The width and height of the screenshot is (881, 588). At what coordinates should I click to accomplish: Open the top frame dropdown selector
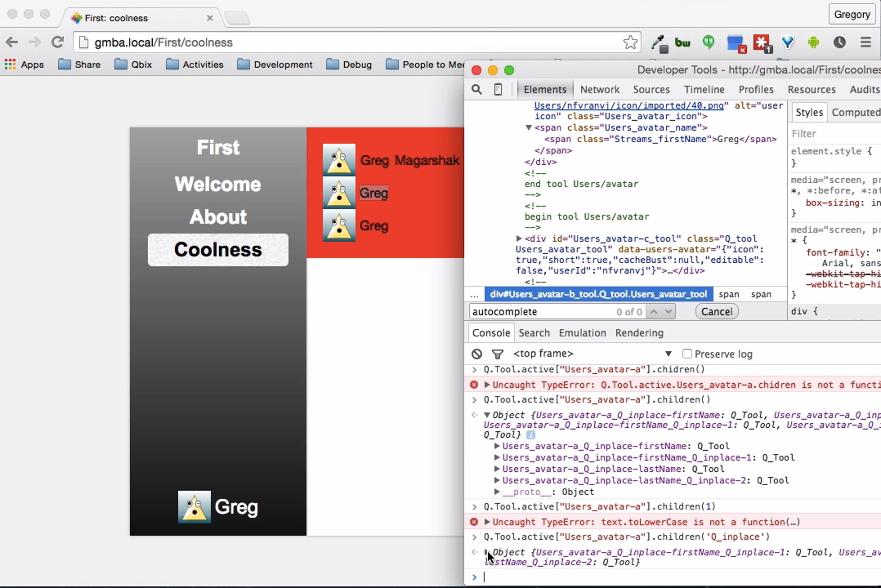[x=668, y=354]
